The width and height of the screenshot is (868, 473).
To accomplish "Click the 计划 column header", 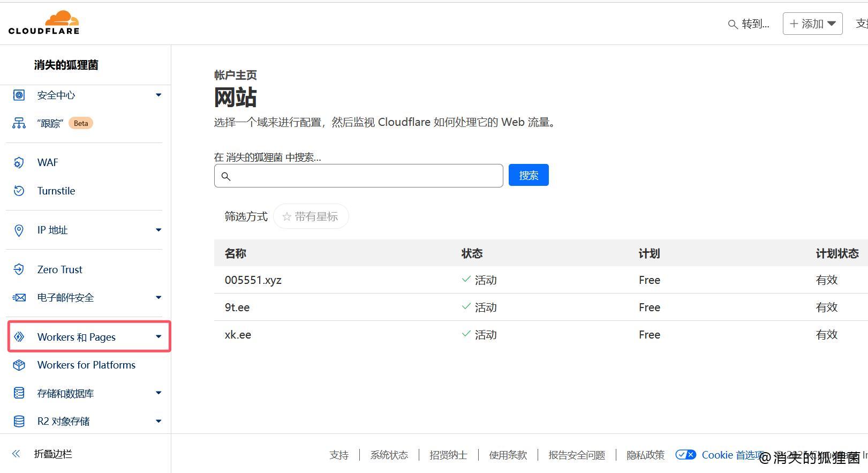I will (x=649, y=253).
